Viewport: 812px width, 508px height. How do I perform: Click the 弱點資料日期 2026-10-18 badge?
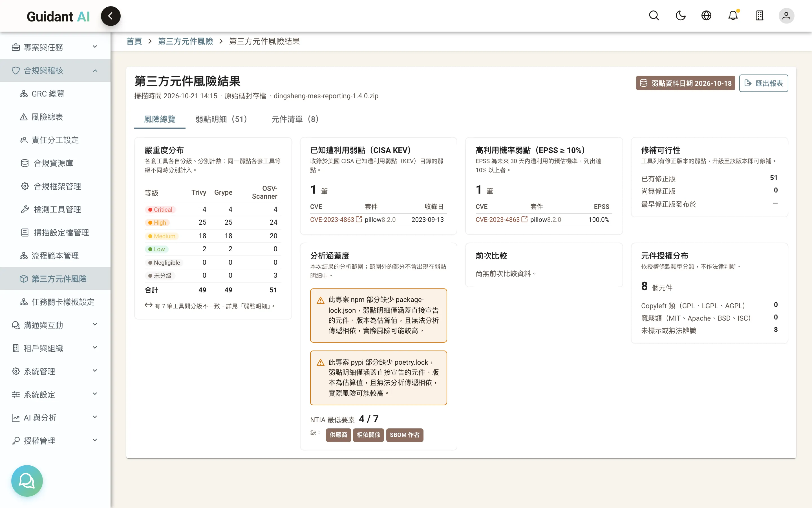[685, 83]
